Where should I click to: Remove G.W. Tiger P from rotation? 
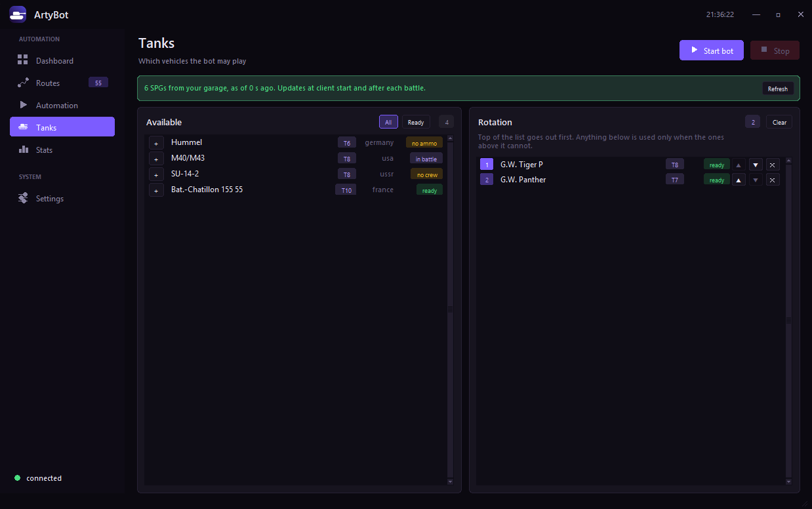pyautogui.click(x=773, y=165)
